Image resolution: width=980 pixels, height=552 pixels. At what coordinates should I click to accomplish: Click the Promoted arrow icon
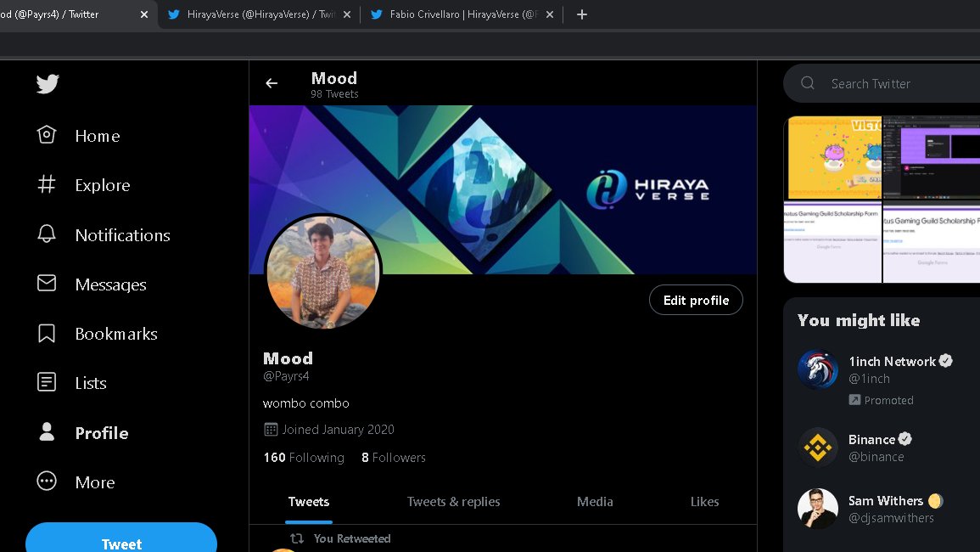tap(854, 399)
